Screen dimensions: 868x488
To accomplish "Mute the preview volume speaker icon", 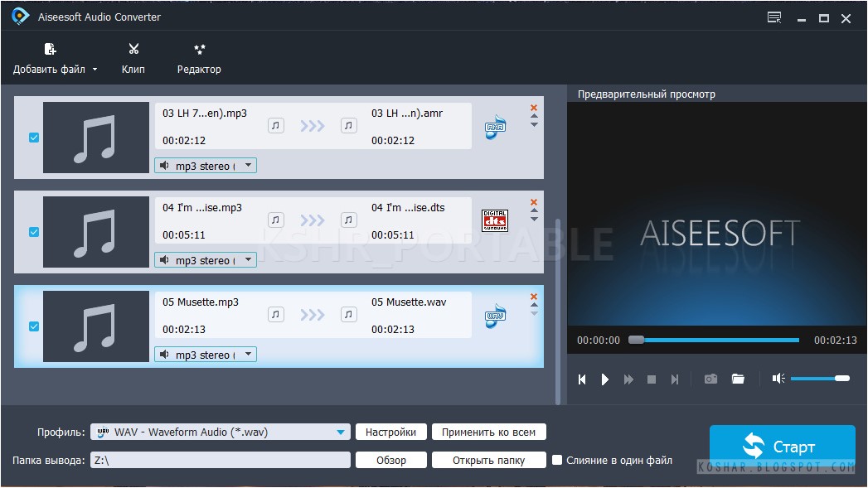I will [x=778, y=379].
